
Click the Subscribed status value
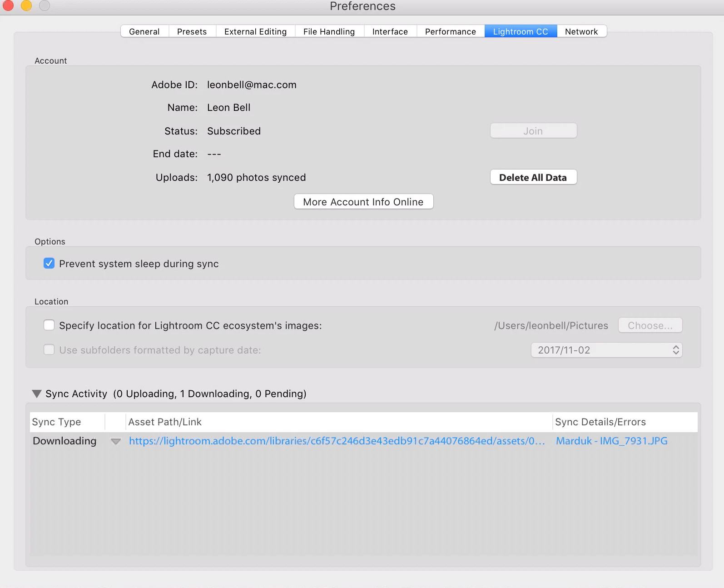click(x=234, y=131)
